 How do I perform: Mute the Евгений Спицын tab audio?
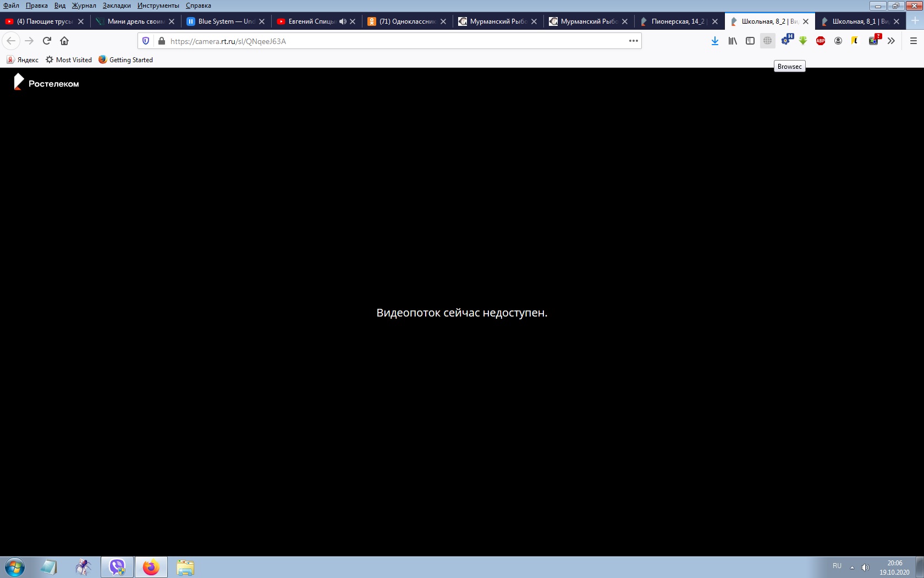click(x=343, y=21)
